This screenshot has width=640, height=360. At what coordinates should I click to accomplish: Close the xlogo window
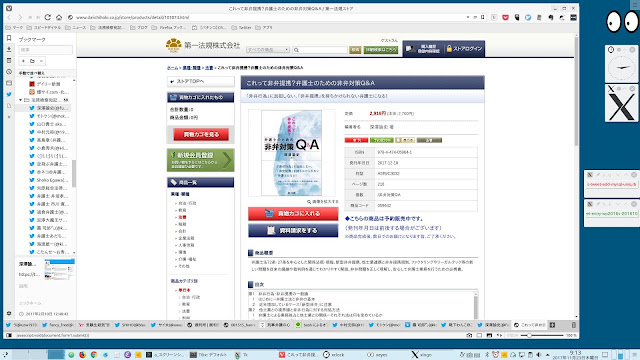[632, 89]
